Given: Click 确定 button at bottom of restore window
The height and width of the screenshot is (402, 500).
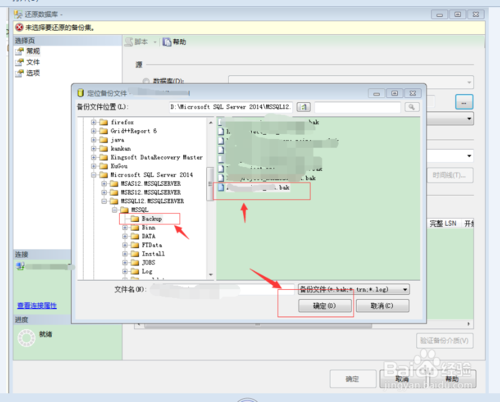Looking at the screenshot, I should [x=353, y=379].
